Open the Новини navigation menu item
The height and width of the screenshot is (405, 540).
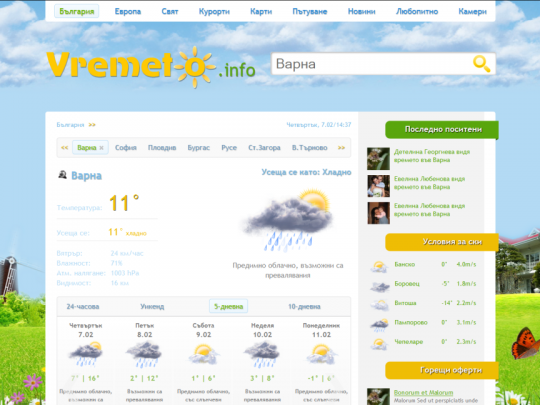(x=362, y=11)
